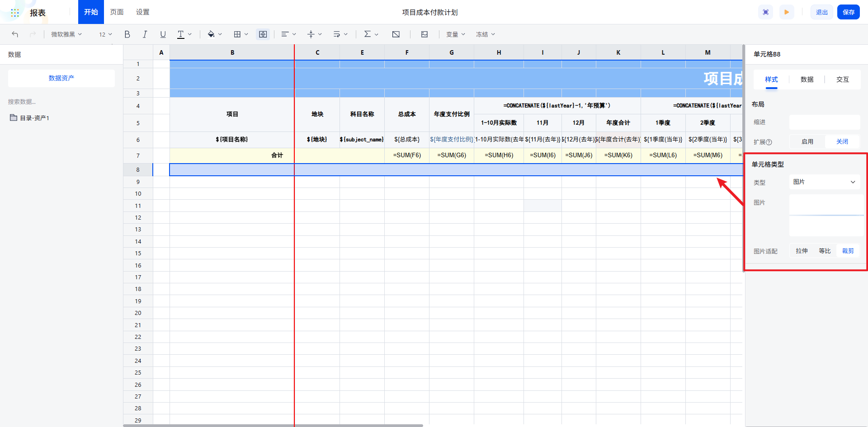Toggle italic formatting
This screenshot has width=868, height=427.
[145, 34]
